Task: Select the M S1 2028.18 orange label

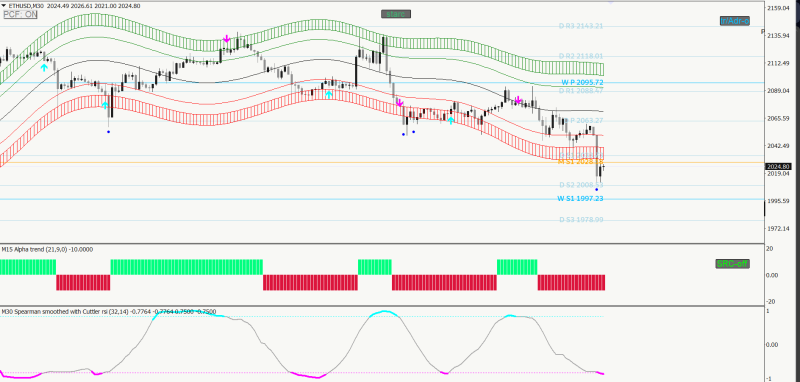Action: click(581, 161)
